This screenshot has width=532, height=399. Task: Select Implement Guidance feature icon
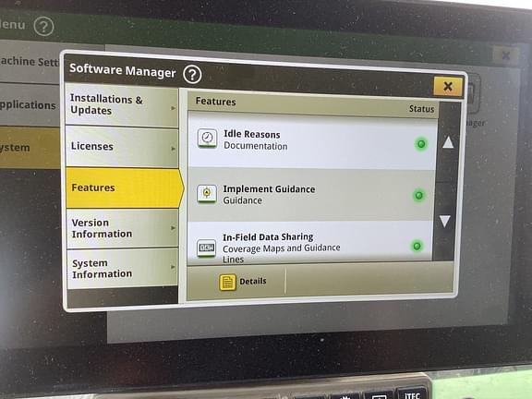coord(207,193)
